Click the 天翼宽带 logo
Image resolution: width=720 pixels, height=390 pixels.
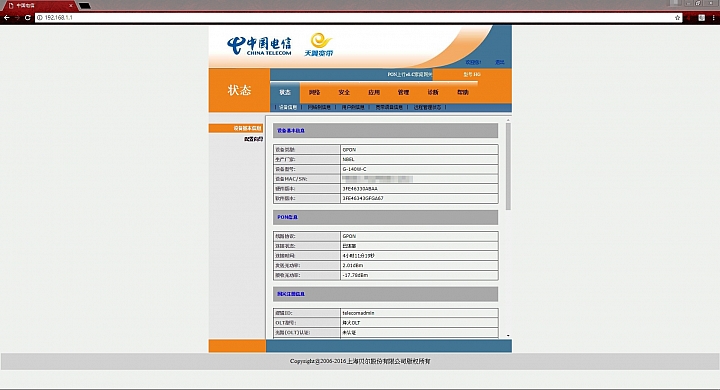coord(319,45)
